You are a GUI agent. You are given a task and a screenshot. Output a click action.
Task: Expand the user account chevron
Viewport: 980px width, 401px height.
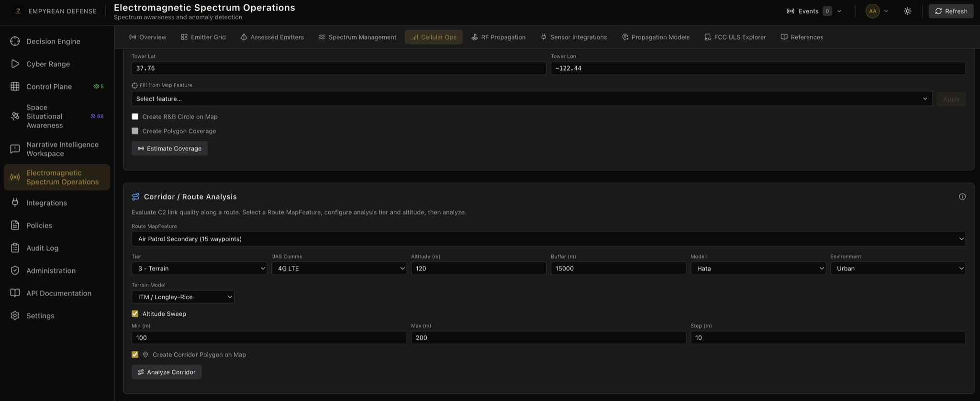pyautogui.click(x=886, y=11)
